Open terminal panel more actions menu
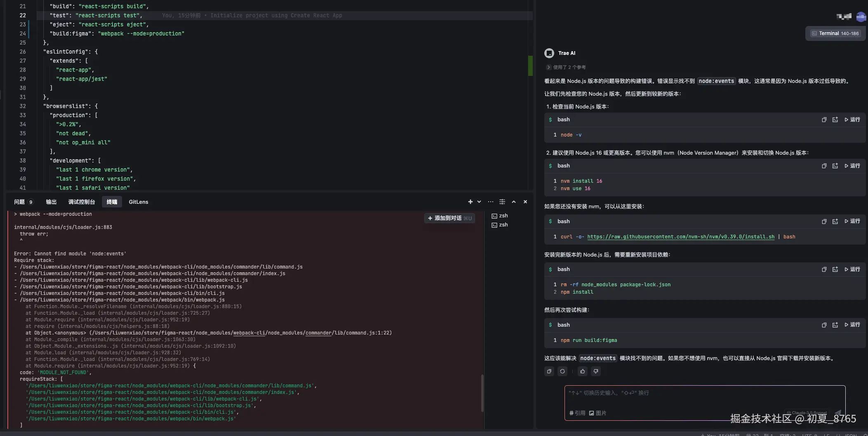This screenshot has height=436, width=868. (490, 202)
